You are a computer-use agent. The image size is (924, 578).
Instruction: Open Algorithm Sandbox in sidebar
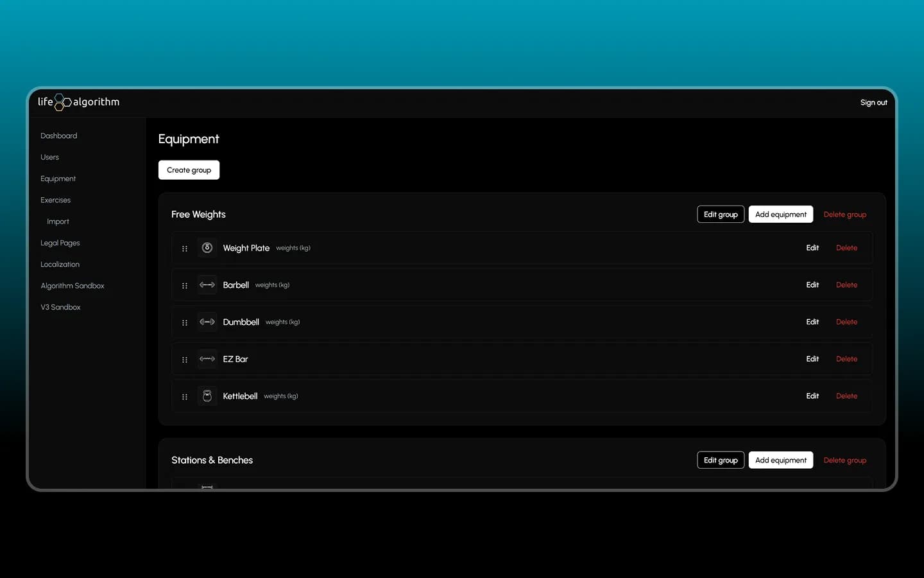click(73, 286)
